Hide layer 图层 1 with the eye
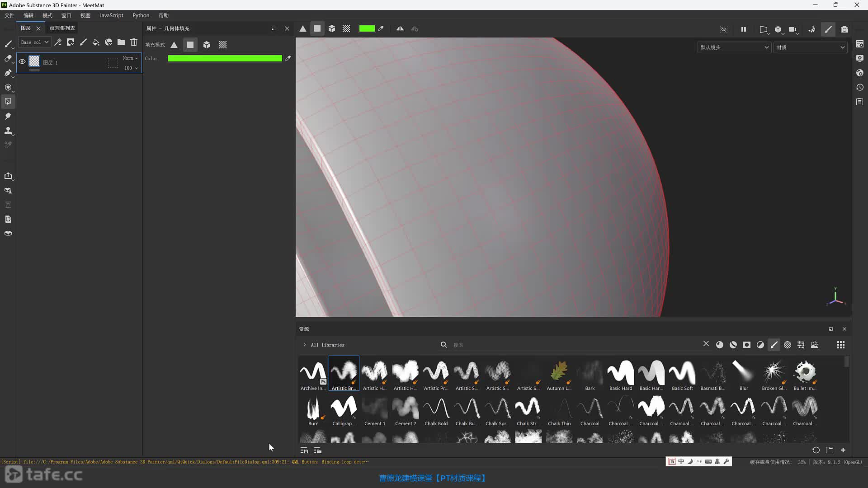 coord(22,61)
